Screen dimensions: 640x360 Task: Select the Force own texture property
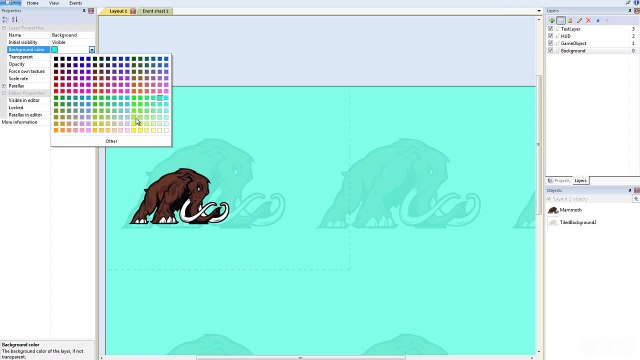[29, 71]
